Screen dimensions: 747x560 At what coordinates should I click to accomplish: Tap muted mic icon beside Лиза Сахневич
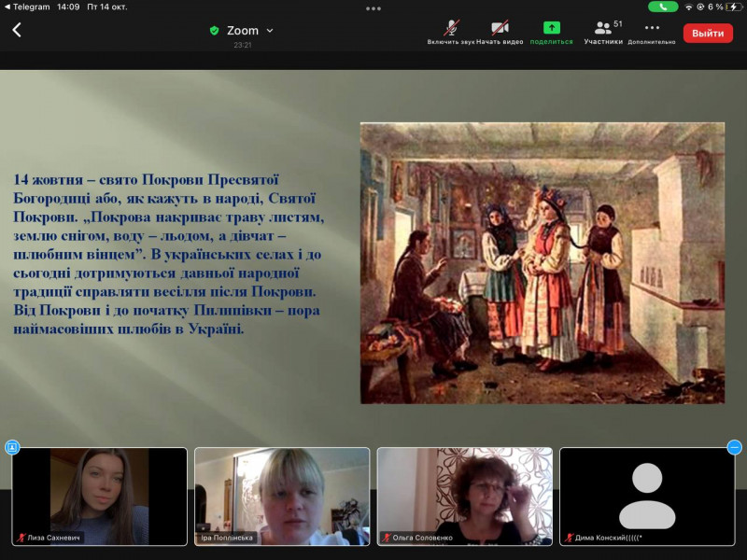(21, 538)
